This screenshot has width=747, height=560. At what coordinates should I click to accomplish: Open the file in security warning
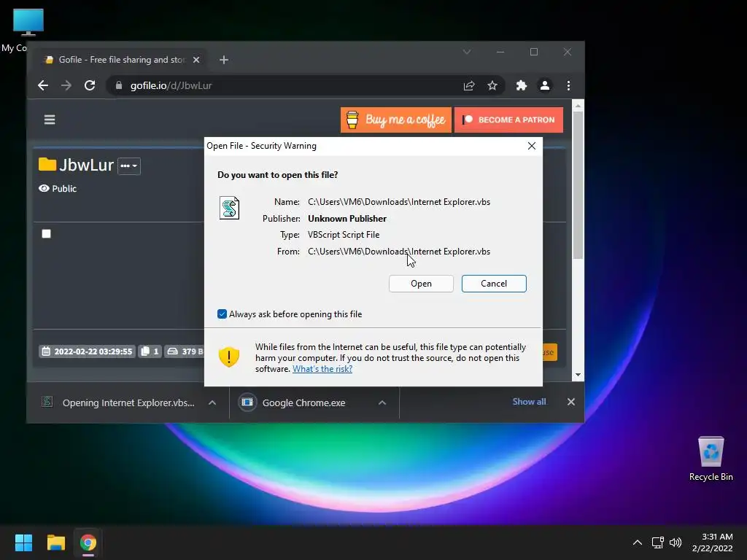click(x=421, y=284)
